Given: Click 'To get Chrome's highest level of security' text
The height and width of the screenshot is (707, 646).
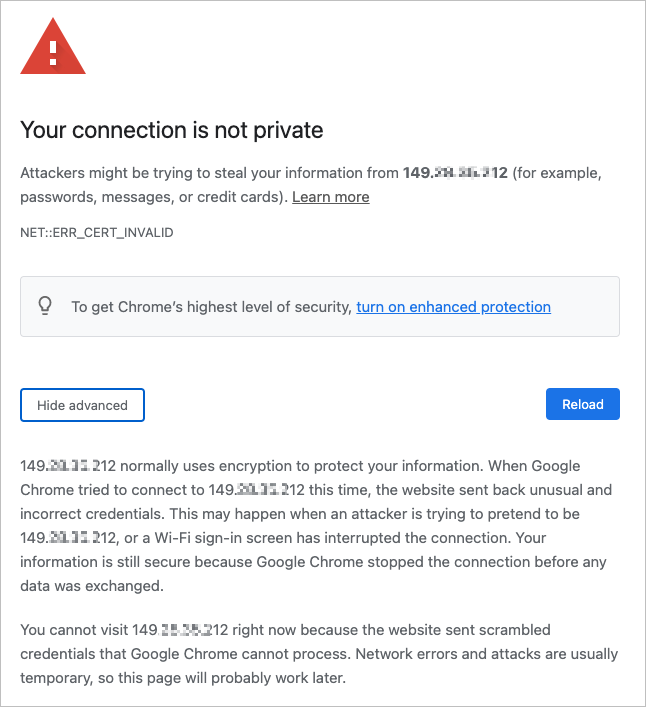Looking at the screenshot, I should pos(212,307).
